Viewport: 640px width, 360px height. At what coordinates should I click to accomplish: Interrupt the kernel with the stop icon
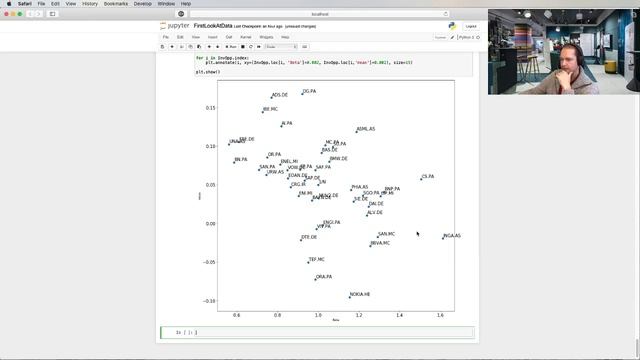(243, 47)
